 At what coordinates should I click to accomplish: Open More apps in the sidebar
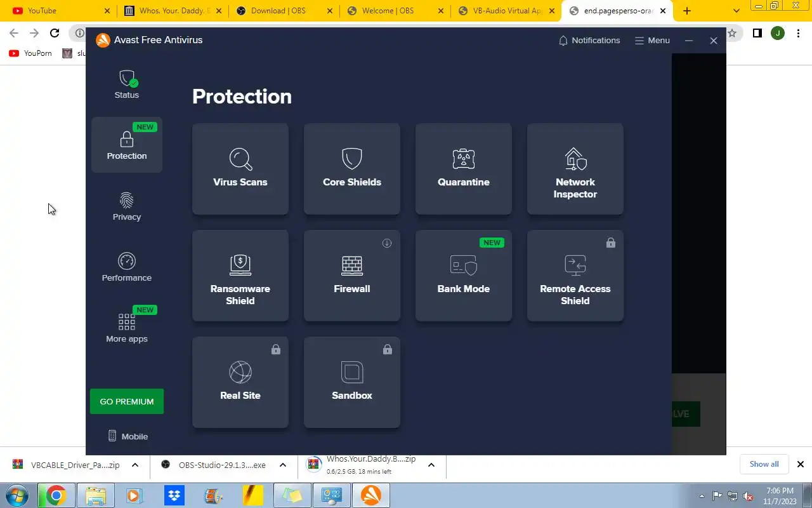coord(127,328)
